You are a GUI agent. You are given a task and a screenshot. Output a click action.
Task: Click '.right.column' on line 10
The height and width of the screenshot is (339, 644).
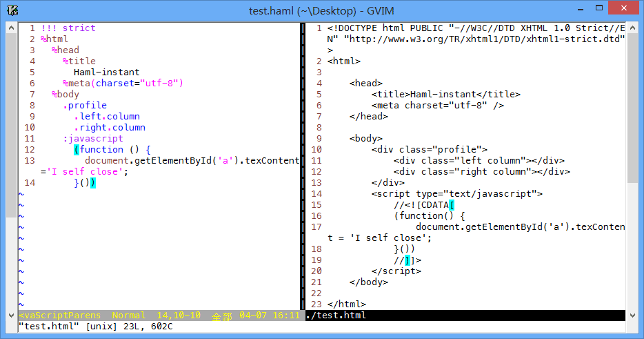(110, 128)
